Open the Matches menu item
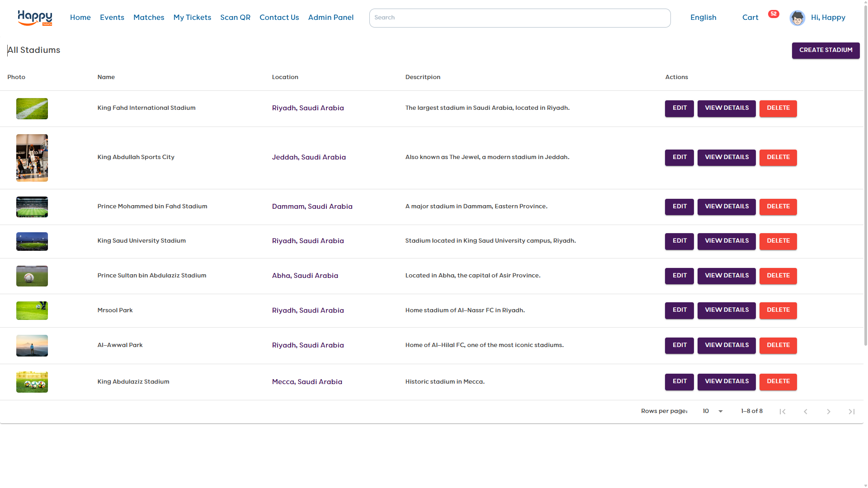868x488 pixels. coord(149,18)
